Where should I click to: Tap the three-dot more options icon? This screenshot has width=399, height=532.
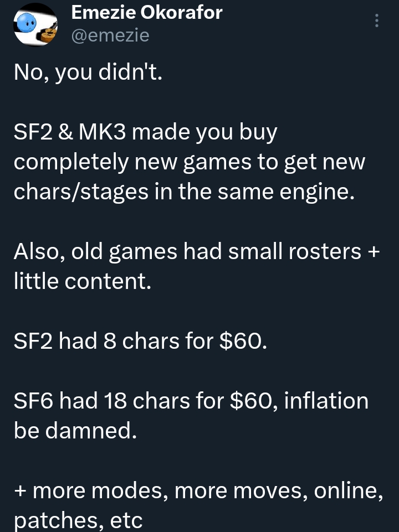click(x=377, y=20)
